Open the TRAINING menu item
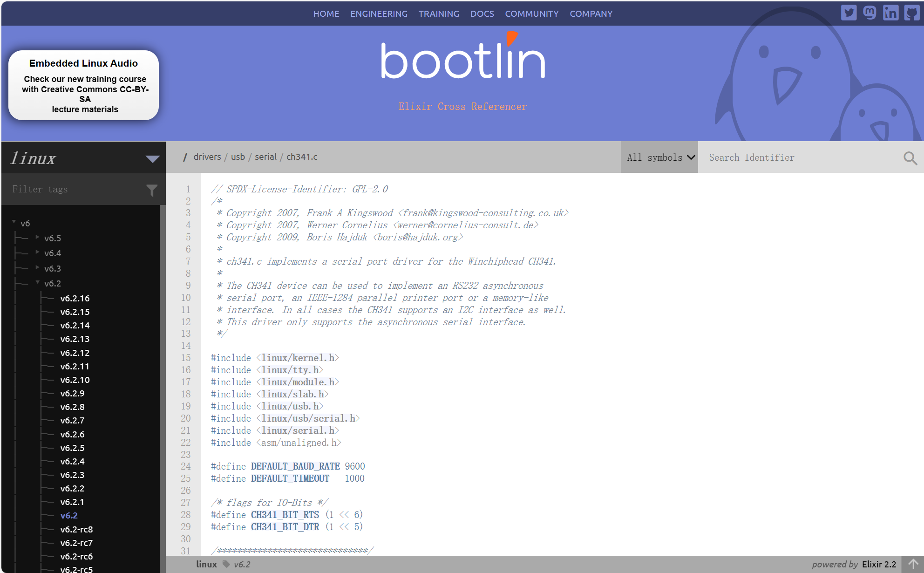The width and height of the screenshot is (924, 573). coord(439,14)
